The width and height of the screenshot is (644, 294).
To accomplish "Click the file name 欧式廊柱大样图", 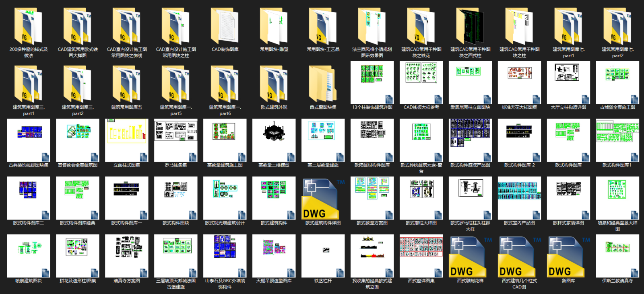I will 421,223.
